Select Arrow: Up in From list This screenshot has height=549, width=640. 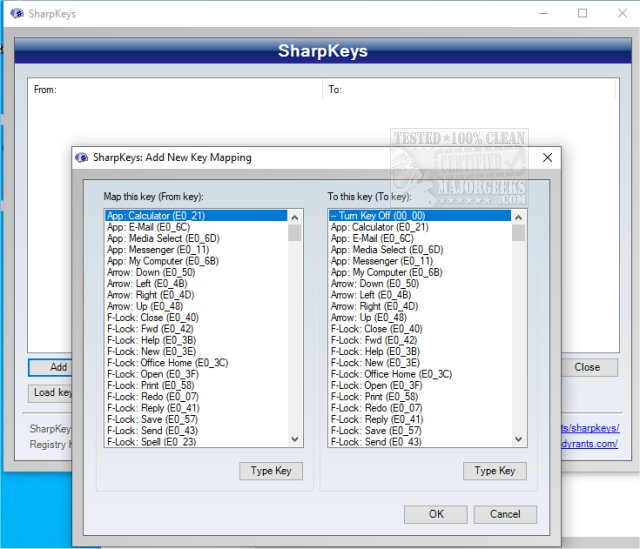pos(196,306)
